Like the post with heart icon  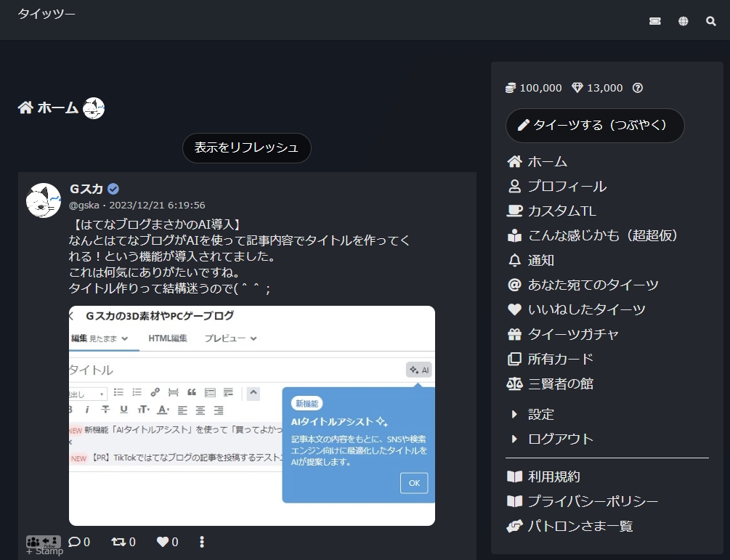[163, 541]
